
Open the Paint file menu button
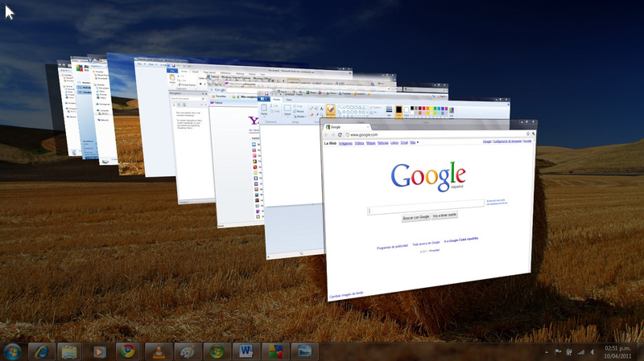coord(264,99)
